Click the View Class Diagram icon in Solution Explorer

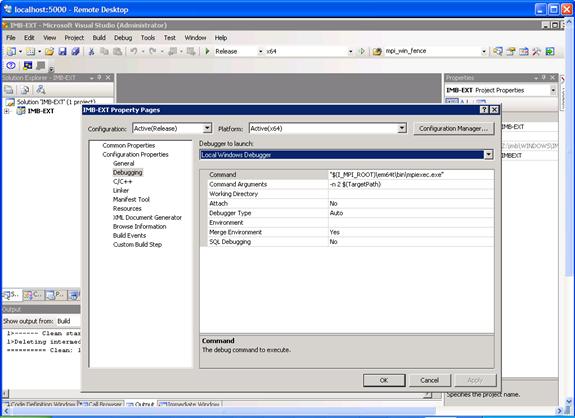tap(40, 89)
